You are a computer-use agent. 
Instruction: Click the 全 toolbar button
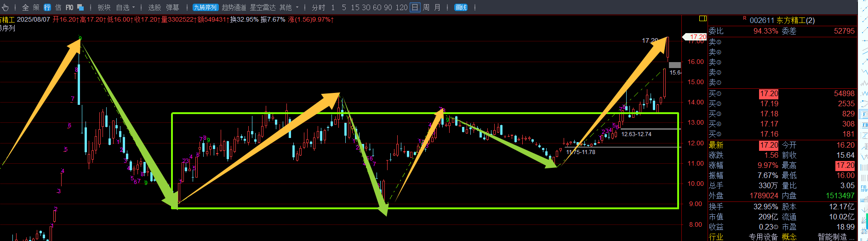pos(25,7)
